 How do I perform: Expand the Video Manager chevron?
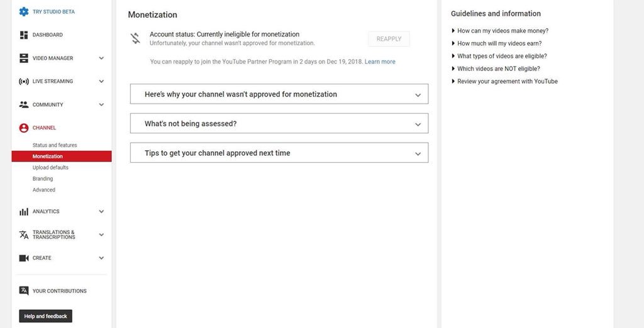point(101,58)
